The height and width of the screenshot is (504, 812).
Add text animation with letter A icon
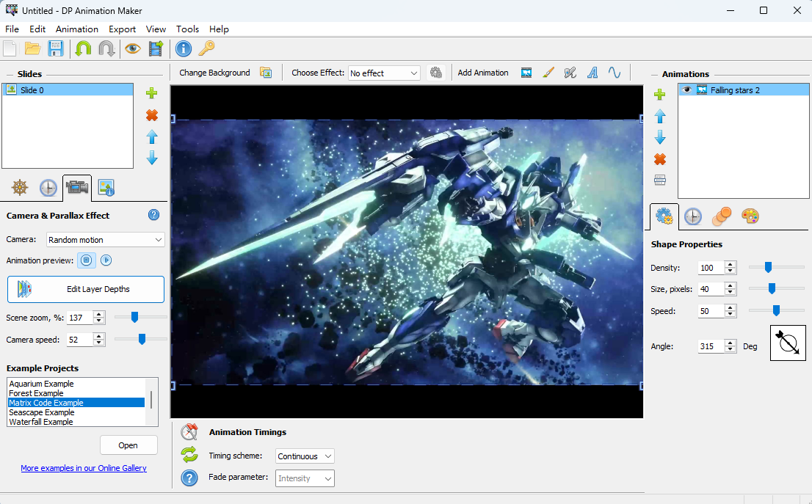coord(592,73)
